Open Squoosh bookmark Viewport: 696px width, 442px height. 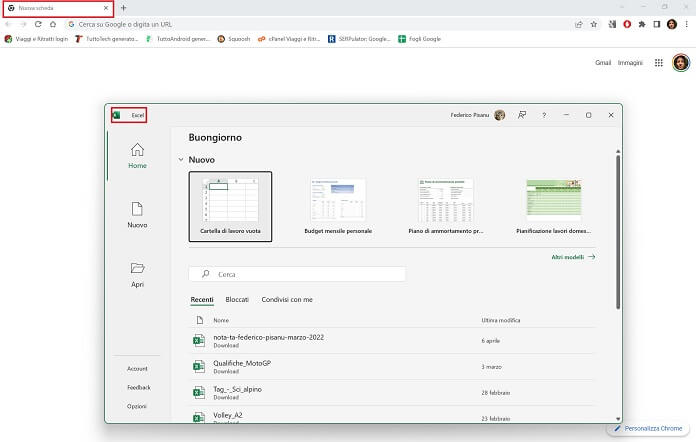click(x=234, y=39)
